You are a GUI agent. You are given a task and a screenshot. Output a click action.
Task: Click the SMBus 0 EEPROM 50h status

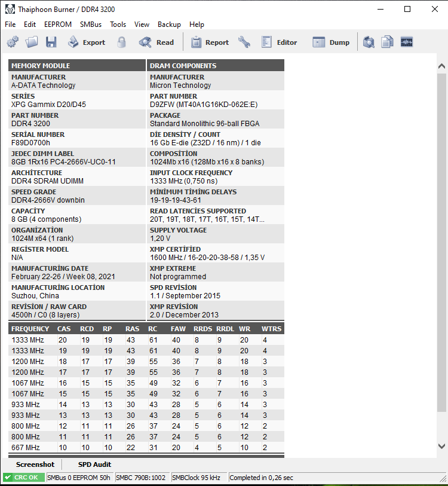coord(79,478)
